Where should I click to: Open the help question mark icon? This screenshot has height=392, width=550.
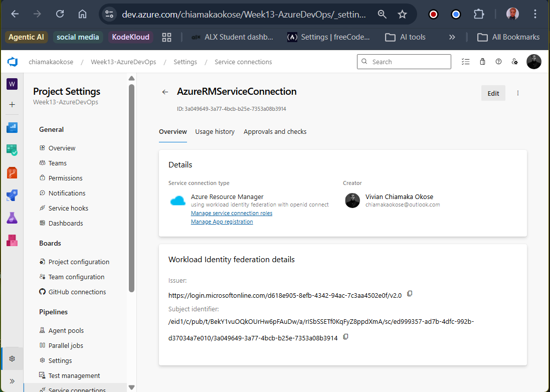(498, 62)
